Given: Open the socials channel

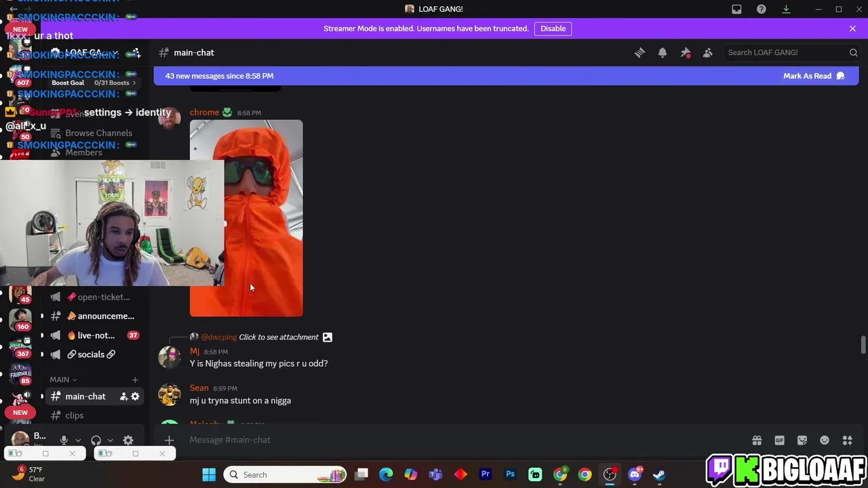Looking at the screenshot, I should tap(91, 354).
